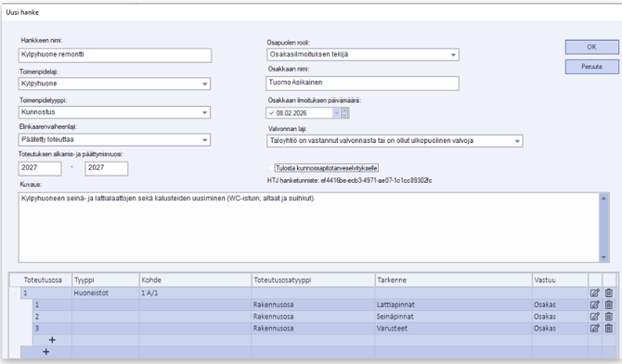
Task: Click the Toteutusosa column header
Action: [43, 280]
